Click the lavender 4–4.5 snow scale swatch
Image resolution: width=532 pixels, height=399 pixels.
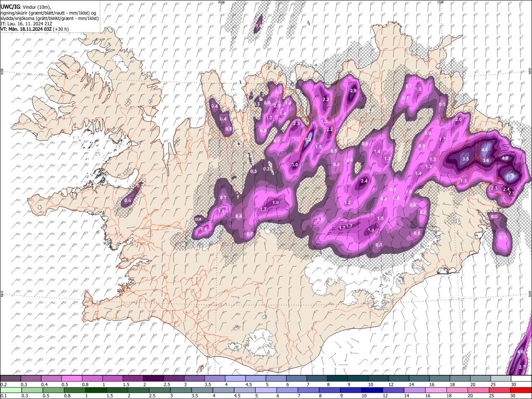click(234, 379)
